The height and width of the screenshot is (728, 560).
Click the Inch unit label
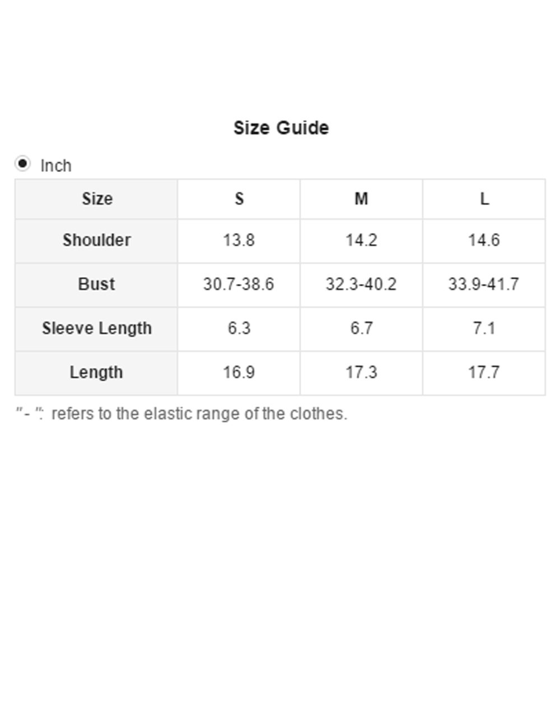click(x=56, y=166)
